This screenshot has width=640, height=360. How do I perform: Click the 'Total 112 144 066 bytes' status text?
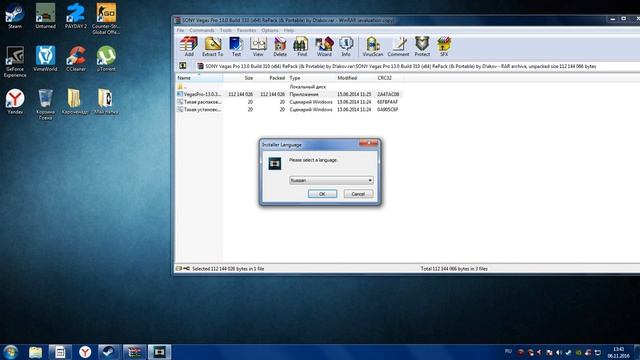[x=454, y=269]
